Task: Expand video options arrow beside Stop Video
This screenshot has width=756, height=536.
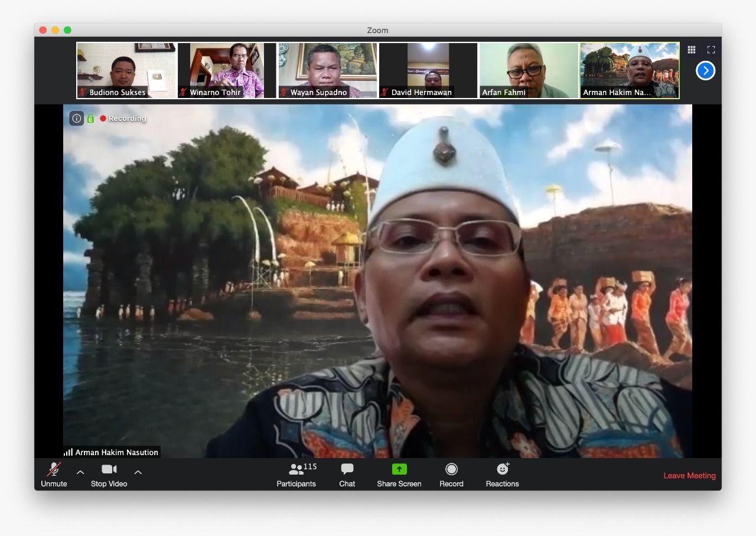Action: (x=138, y=472)
